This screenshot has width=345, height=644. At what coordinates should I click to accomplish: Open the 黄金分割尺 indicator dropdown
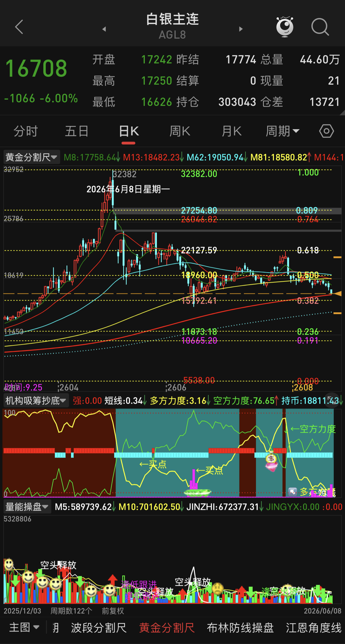31,157
